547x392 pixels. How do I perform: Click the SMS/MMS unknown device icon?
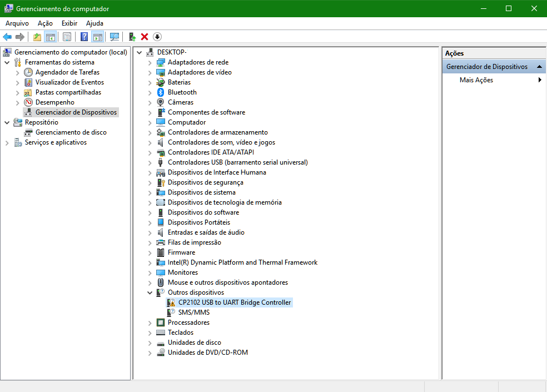click(171, 312)
